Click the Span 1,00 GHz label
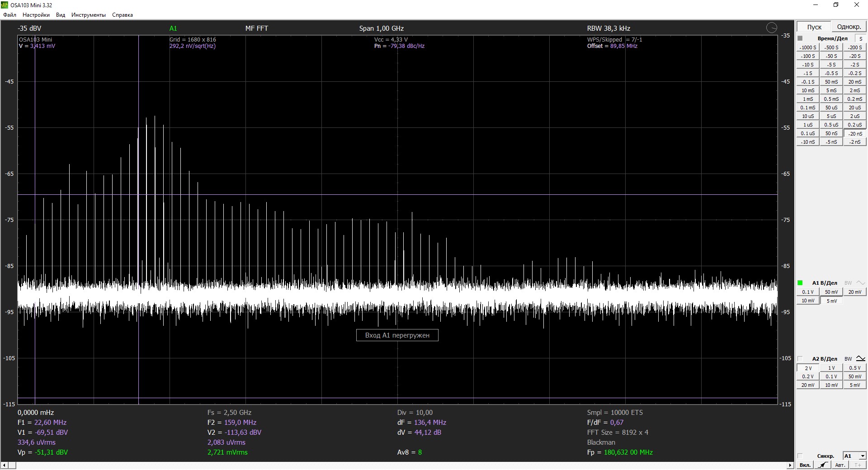Viewport: 868px width, 470px height. (382, 28)
